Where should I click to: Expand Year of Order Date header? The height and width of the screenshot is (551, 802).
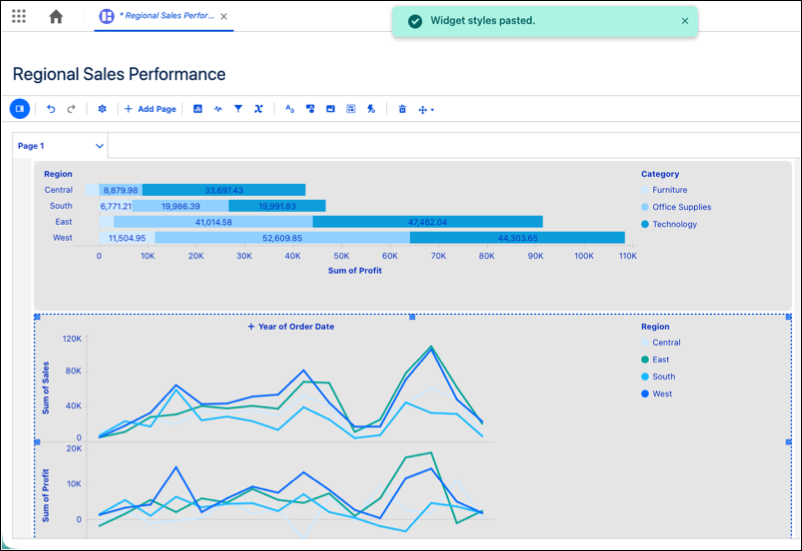point(291,326)
